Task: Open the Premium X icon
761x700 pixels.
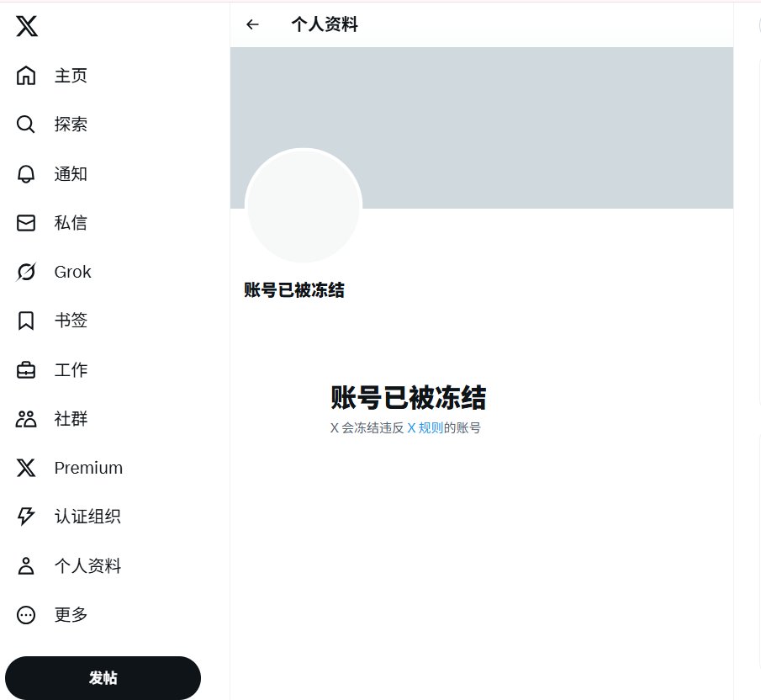Action: pos(25,468)
